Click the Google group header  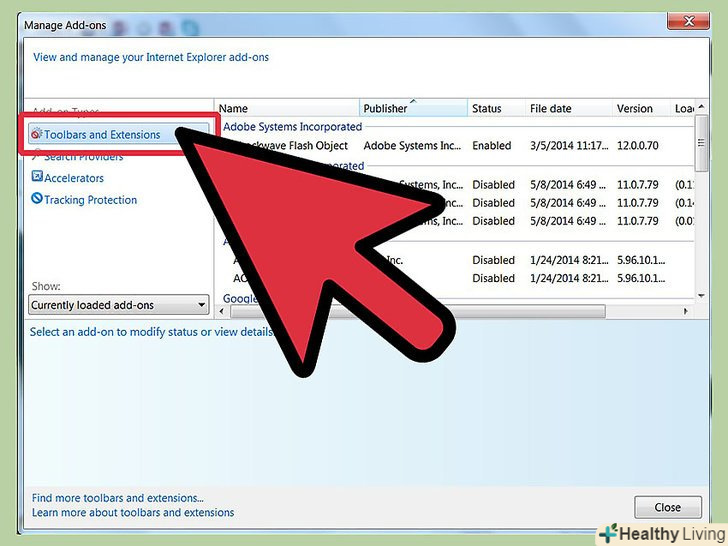[x=240, y=298]
